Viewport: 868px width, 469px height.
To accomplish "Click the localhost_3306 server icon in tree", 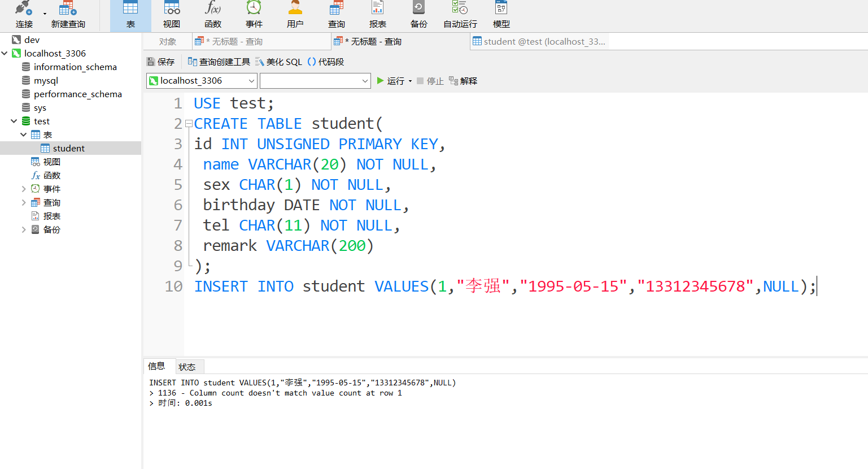I will tap(16, 53).
